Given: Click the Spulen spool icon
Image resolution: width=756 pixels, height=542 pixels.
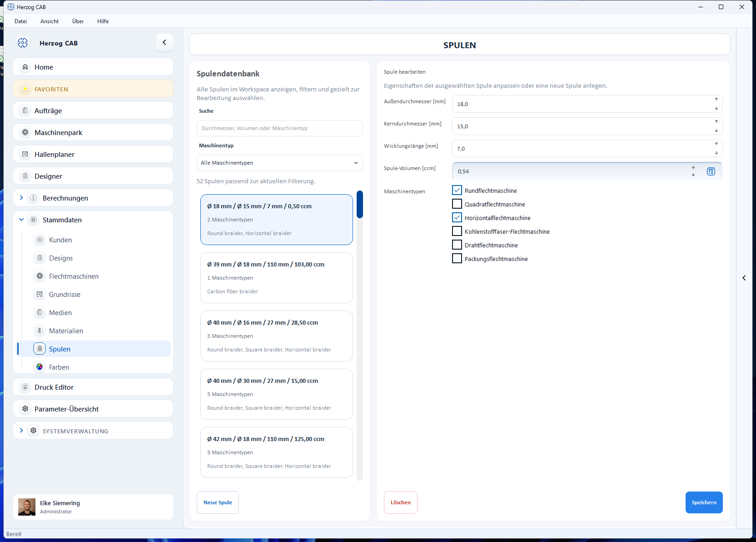Looking at the screenshot, I should click(40, 349).
